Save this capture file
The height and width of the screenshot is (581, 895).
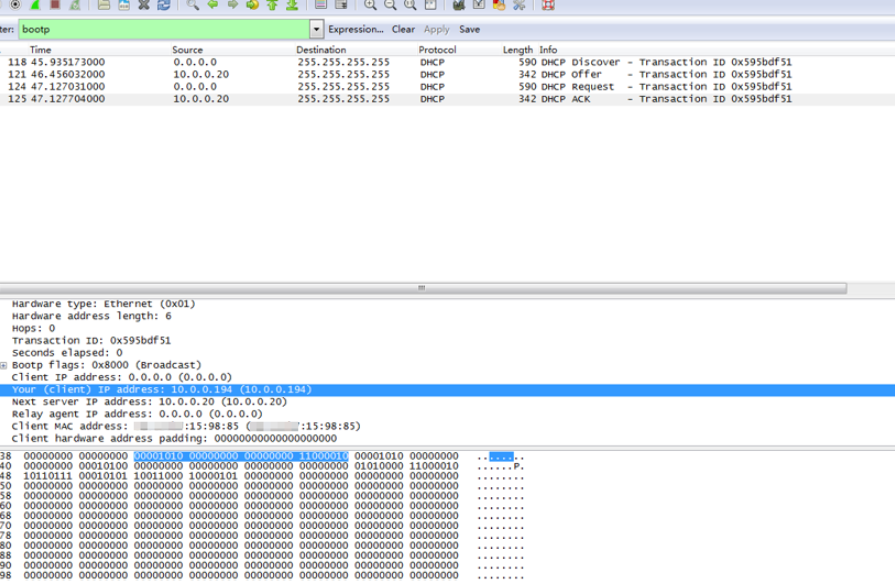click(124, 5)
